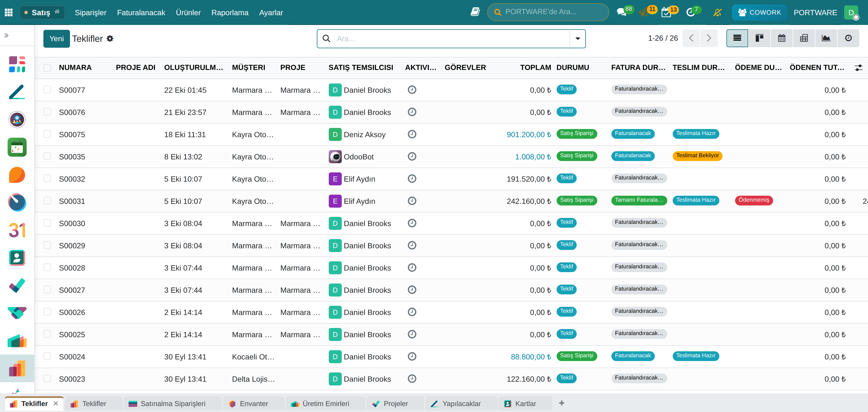
Task: Open conversations messages icon with 88 badge
Action: coord(622,12)
